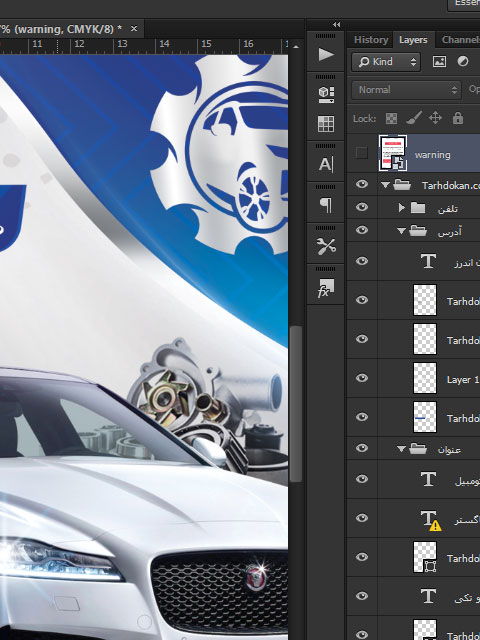Enable lock transparent pixels icon
This screenshot has width=480, height=640.
391,118
